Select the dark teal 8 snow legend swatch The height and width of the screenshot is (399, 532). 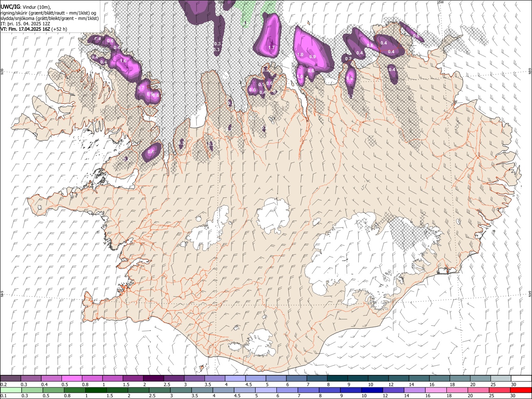[x=337, y=379]
